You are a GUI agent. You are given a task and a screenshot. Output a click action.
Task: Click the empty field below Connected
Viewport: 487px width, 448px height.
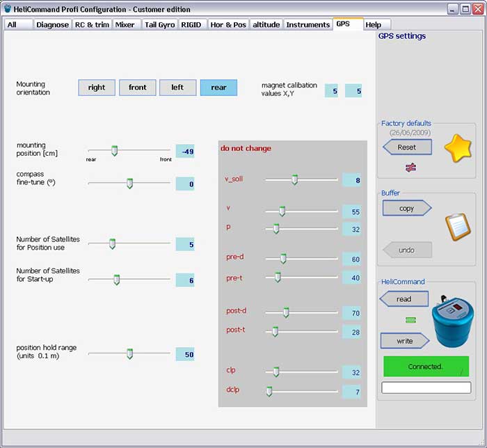pos(426,387)
